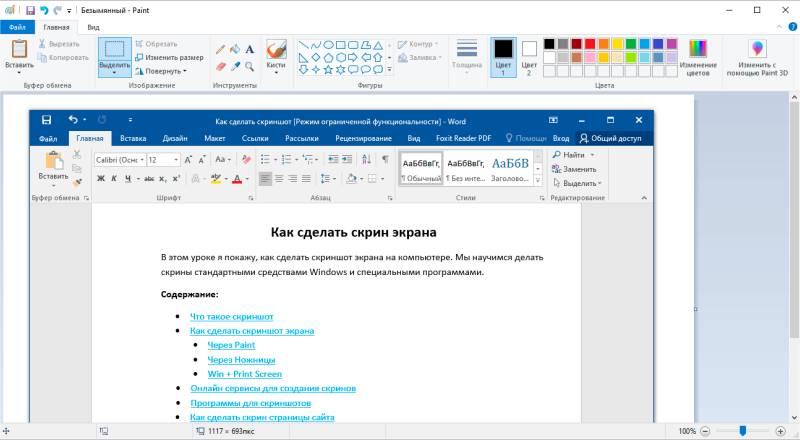The height and width of the screenshot is (440, 800).
Task: Pick the Fill with color bucket tool
Action: click(x=234, y=48)
